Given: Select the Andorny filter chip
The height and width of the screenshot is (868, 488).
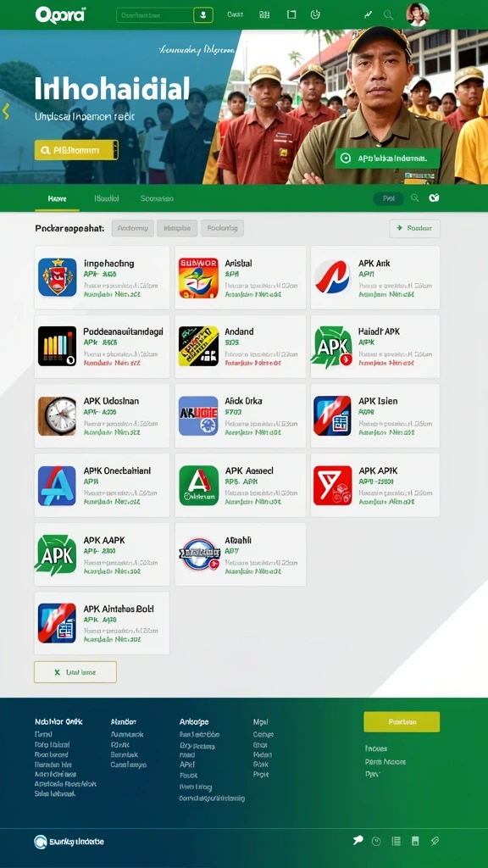Looking at the screenshot, I should pos(133,228).
